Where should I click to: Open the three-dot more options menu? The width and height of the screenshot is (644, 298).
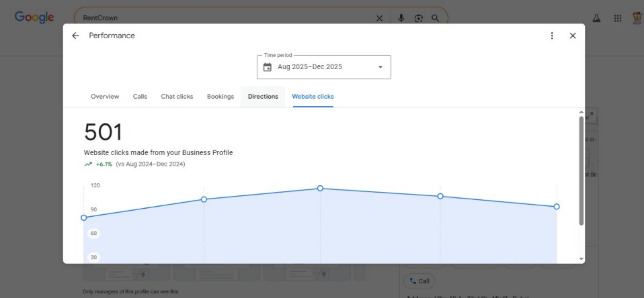pos(552,36)
